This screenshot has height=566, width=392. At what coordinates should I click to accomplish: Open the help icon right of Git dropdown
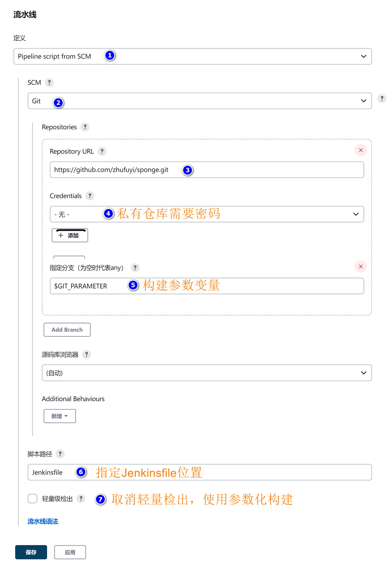click(x=382, y=99)
